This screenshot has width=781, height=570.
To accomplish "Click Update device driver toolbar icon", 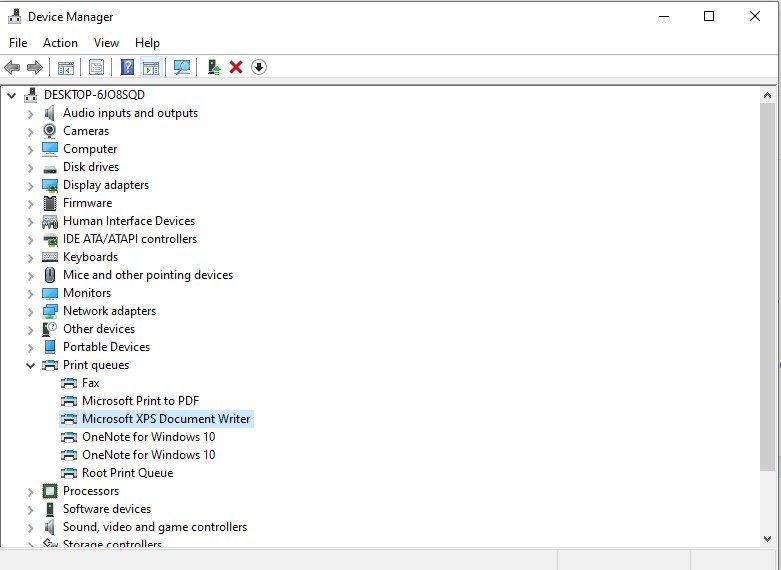I will tap(214, 67).
